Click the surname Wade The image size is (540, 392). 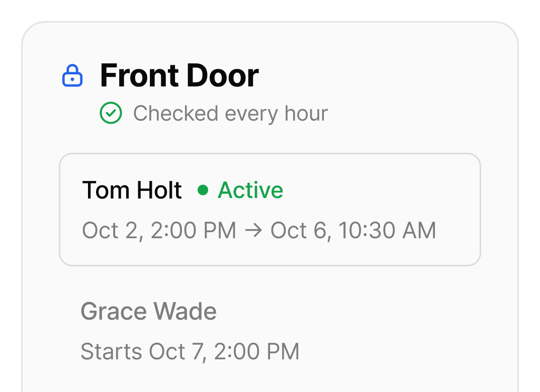coord(185,311)
